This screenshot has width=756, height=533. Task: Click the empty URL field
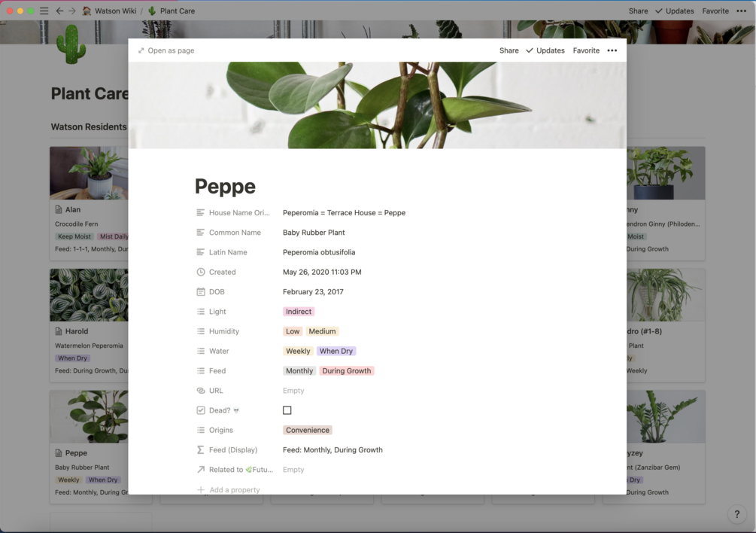pos(293,391)
